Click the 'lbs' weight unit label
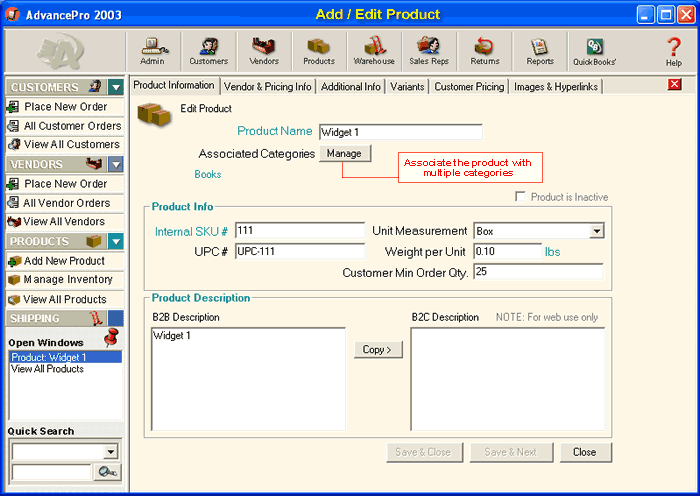 click(552, 252)
